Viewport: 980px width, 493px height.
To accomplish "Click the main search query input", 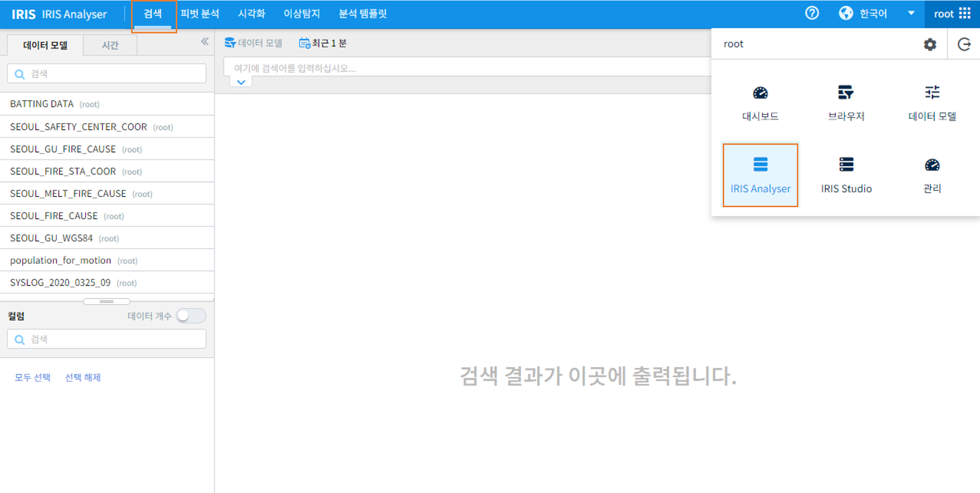I will point(466,68).
